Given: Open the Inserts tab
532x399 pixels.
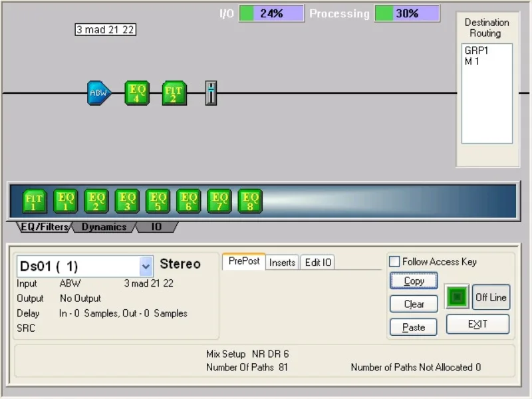Looking at the screenshot, I should pos(282,263).
